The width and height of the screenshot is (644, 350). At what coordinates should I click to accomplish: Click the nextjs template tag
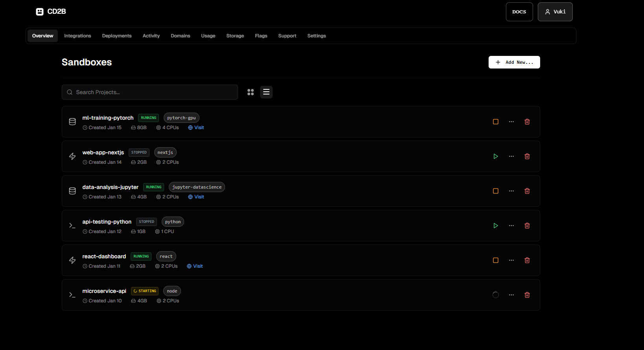(165, 152)
